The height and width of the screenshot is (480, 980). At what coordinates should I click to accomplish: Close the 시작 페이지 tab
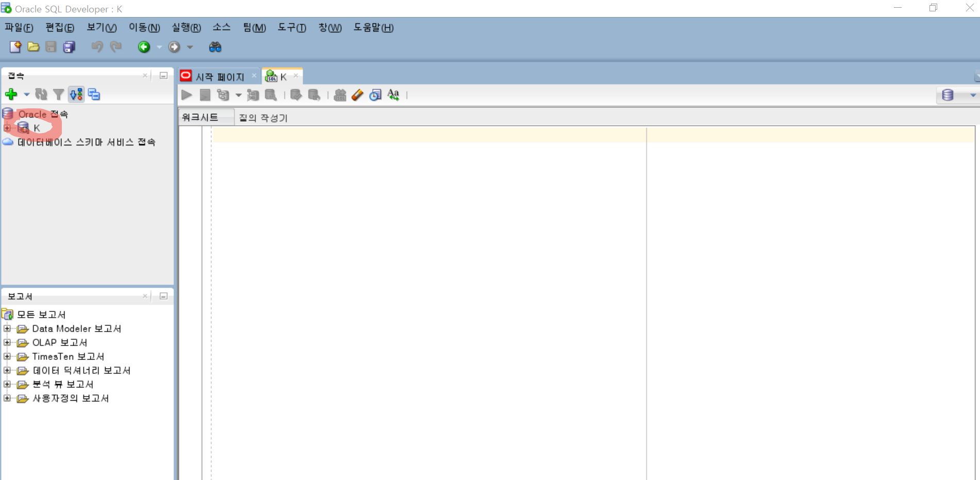click(x=254, y=76)
